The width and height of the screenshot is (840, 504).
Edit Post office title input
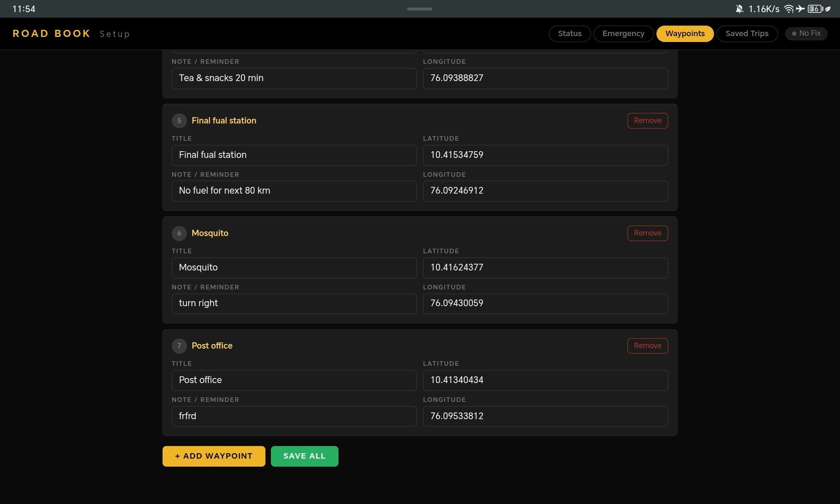click(x=294, y=381)
